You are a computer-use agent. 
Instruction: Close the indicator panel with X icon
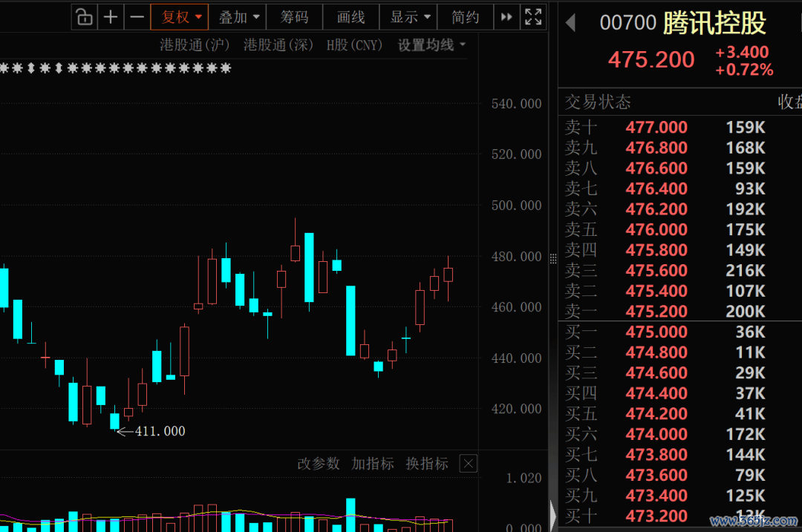click(469, 464)
